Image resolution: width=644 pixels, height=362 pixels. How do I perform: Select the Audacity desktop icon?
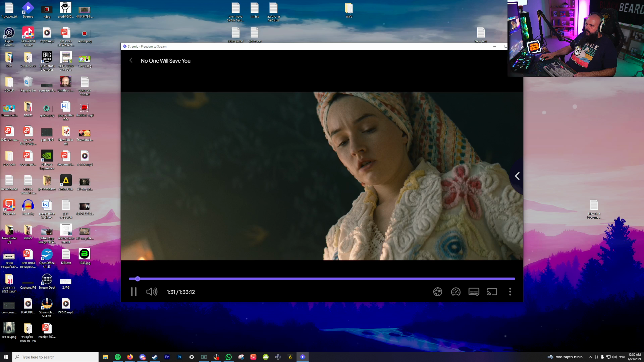pyautogui.click(x=28, y=207)
